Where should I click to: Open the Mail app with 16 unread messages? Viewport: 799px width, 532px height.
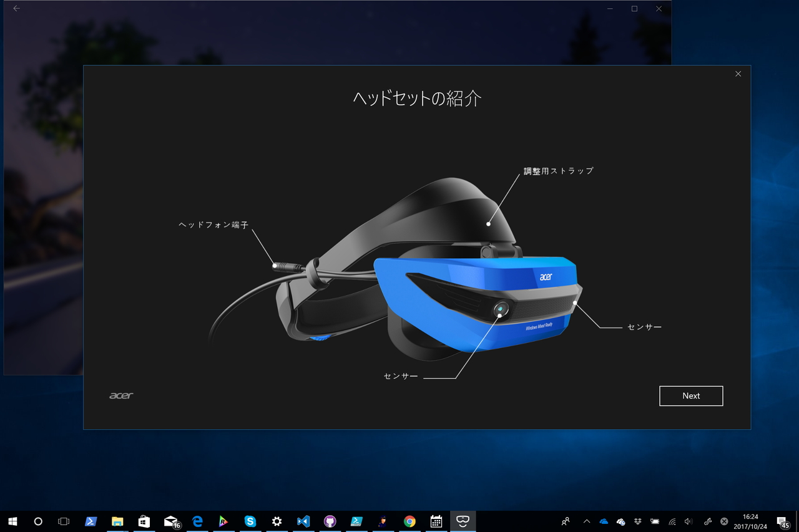170,521
